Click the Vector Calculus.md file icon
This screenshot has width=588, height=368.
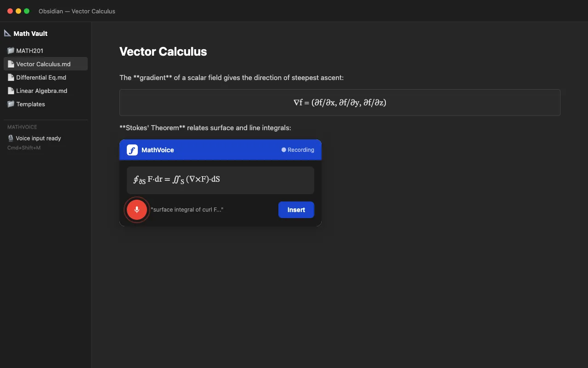(x=11, y=64)
